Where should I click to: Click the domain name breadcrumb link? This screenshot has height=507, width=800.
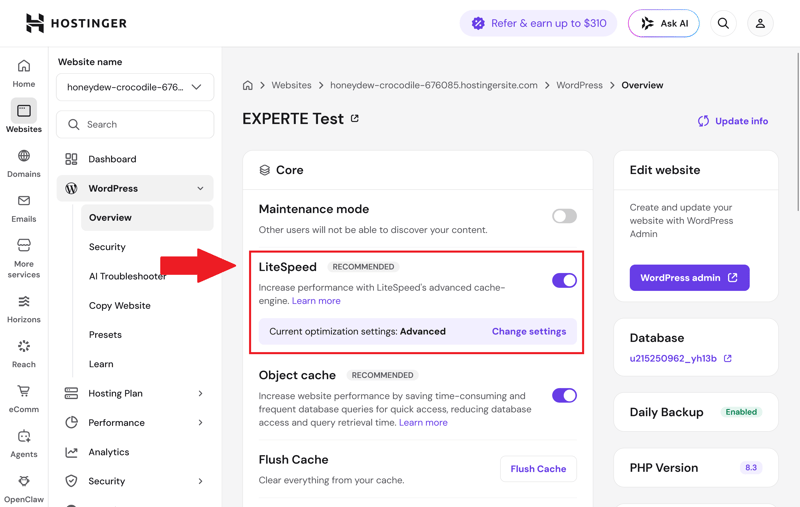pos(434,85)
